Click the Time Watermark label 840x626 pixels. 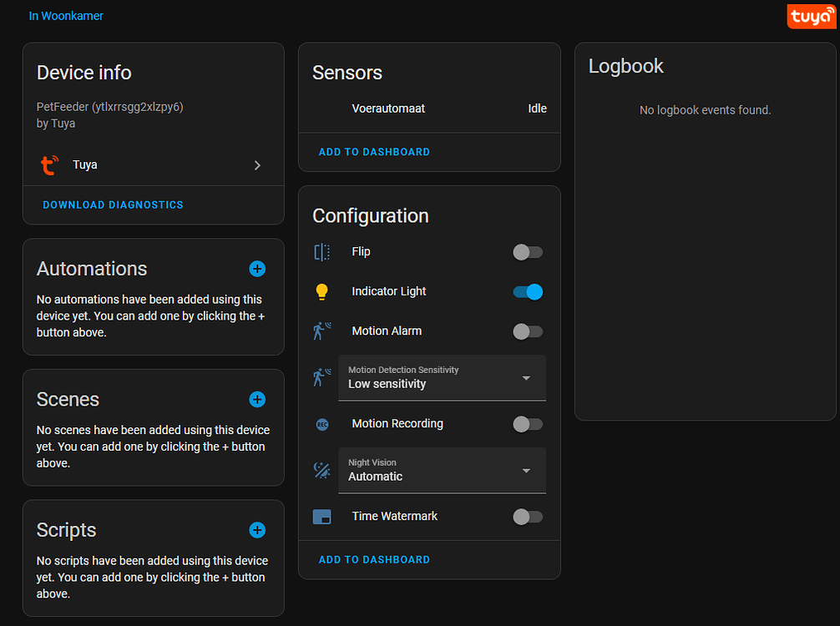[395, 516]
